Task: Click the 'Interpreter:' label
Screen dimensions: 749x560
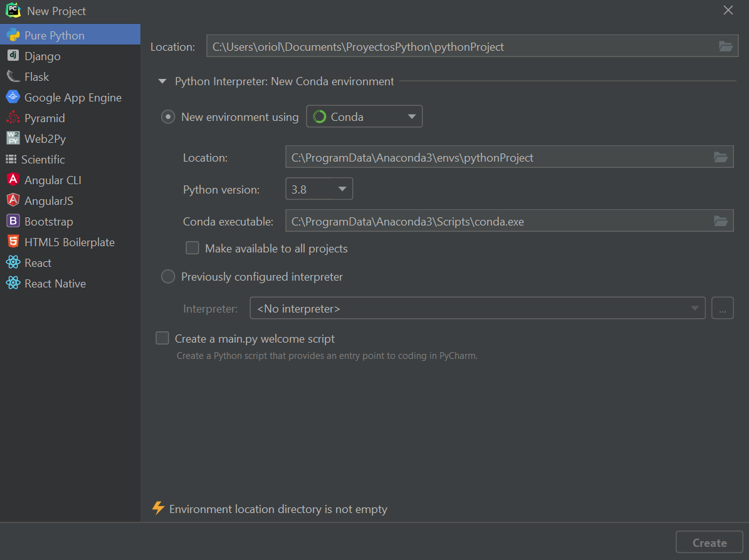Action: pyautogui.click(x=210, y=309)
